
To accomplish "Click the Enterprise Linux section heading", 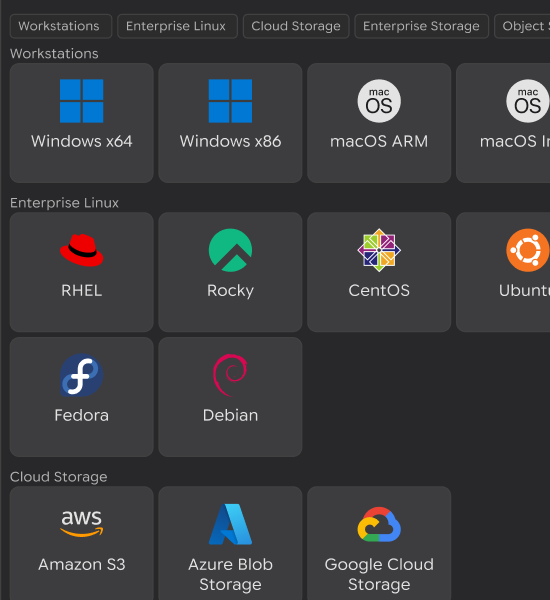I will pyautogui.click(x=64, y=203).
